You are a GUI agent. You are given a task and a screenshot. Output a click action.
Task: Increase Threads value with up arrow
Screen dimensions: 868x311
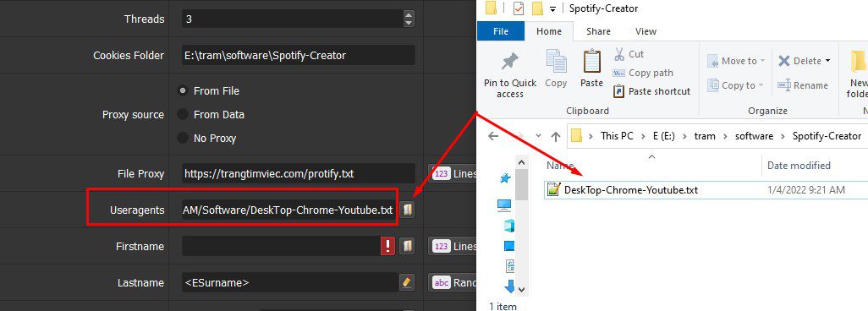pos(409,15)
